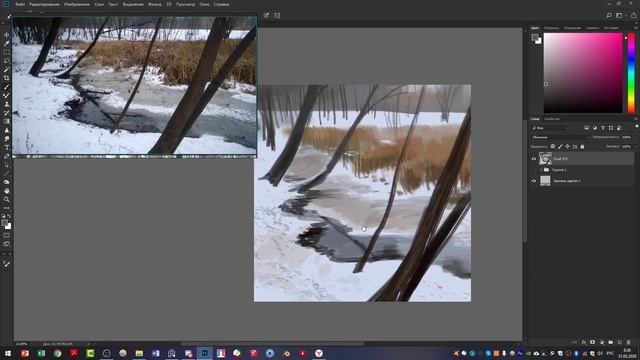Click foreground color swatch in the toolbar
The height and width of the screenshot is (360, 640).
(x=4, y=223)
